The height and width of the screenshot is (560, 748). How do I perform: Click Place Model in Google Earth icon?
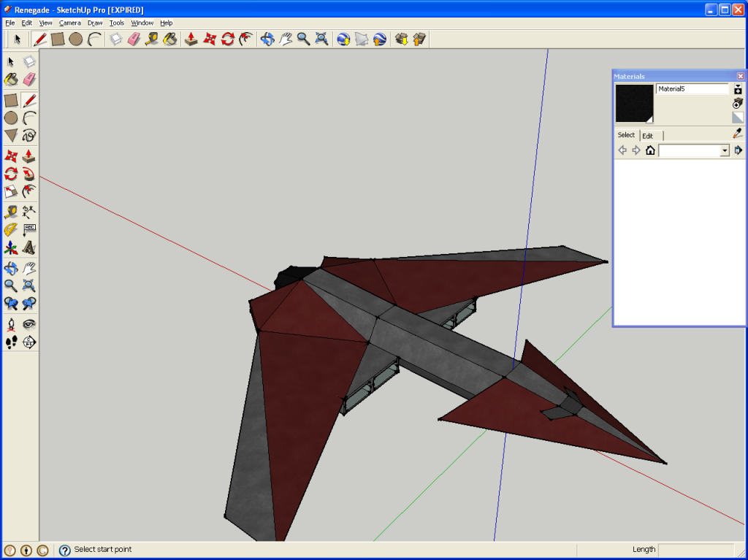click(380, 39)
